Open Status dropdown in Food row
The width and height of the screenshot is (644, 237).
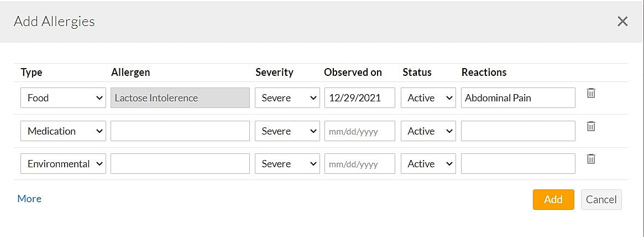[x=428, y=98]
